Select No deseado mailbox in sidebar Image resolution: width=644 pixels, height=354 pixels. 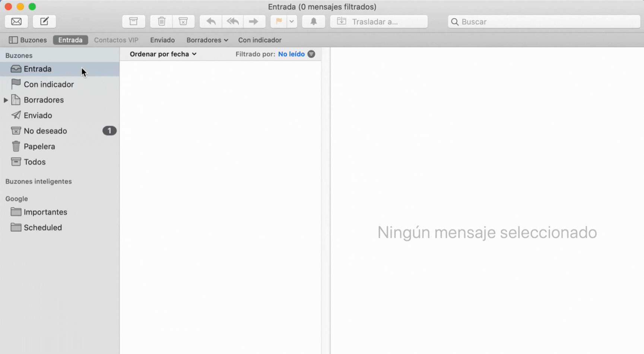click(x=60, y=131)
